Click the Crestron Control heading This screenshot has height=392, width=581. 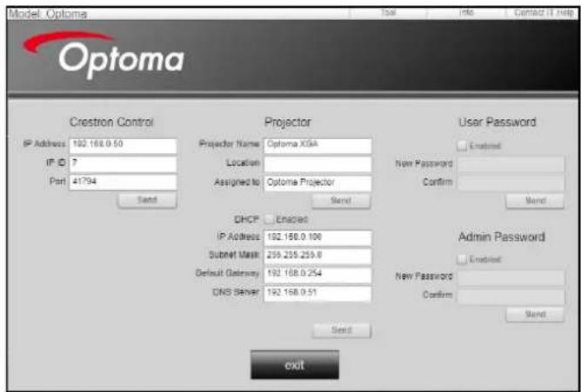coord(111,123)
